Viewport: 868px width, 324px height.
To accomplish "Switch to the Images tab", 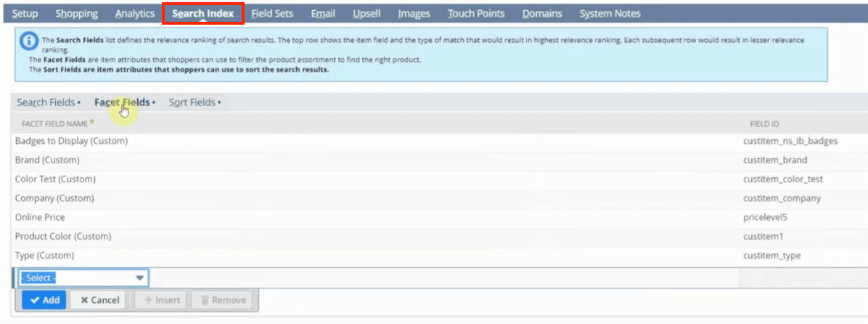I will [414, 14].
